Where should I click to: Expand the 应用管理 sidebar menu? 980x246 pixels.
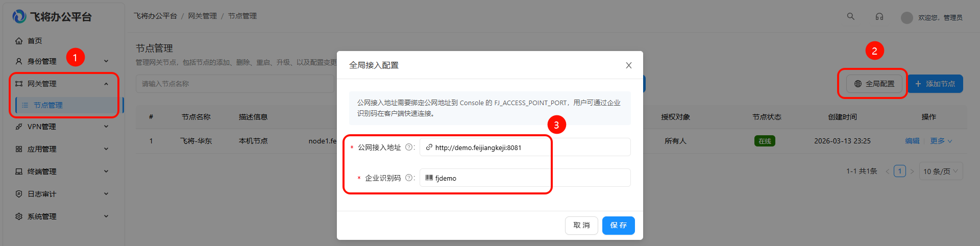(61, 149)
